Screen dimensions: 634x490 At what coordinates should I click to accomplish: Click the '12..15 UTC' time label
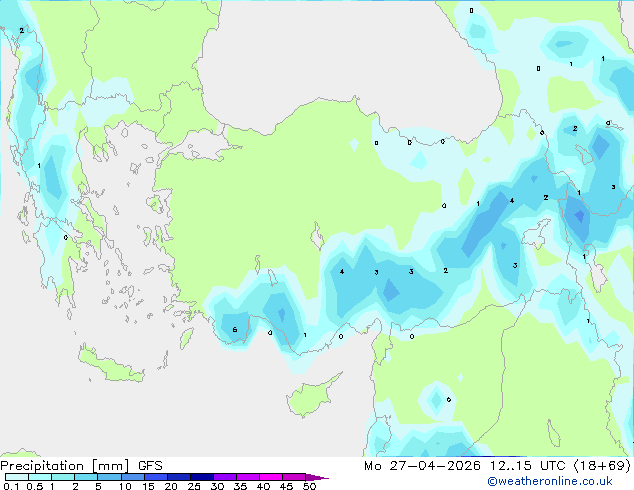(x=527, y=466)
